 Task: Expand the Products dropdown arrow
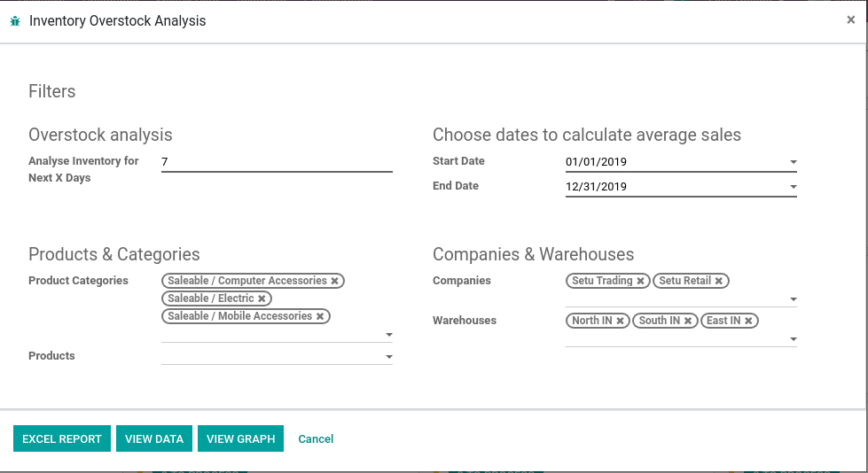[x=389, y=357]
